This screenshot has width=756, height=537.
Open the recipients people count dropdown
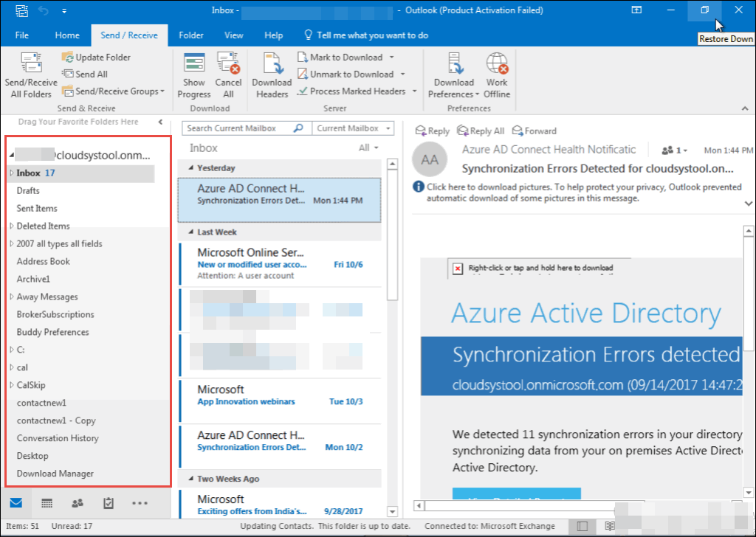pyautogui.click(x=675, y=150)
